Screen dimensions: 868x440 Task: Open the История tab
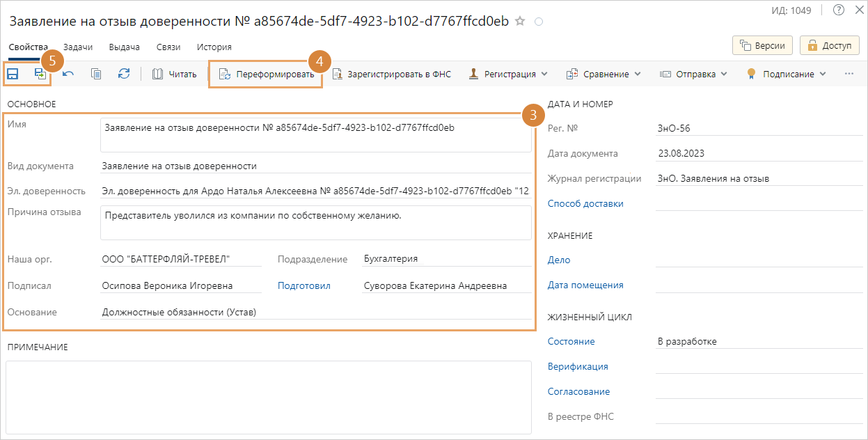214,47
